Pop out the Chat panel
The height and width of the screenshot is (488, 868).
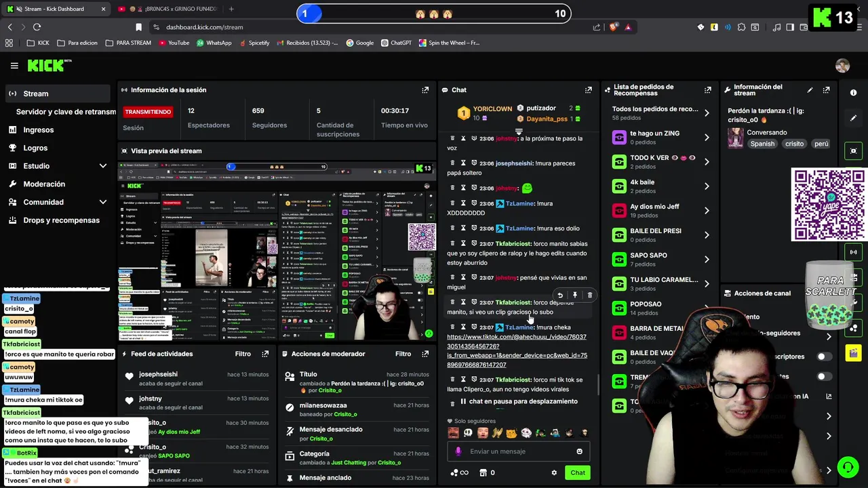(x=588, y=89)
